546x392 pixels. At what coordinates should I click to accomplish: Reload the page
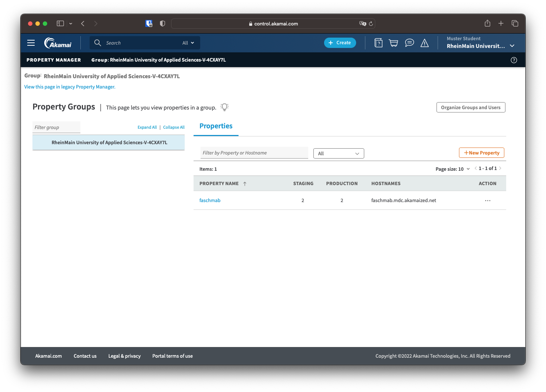371,24
